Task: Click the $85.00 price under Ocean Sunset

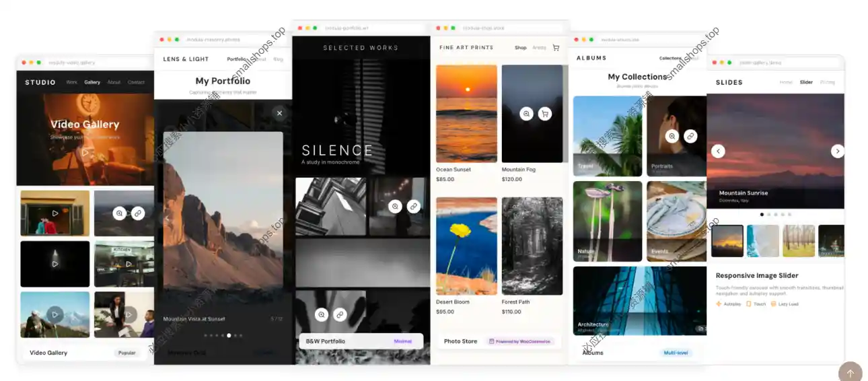Action: click(x=445, y=179)
